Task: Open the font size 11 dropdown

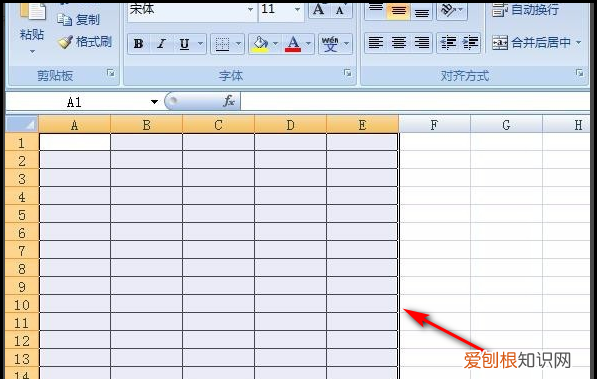Action: point(297,9)
